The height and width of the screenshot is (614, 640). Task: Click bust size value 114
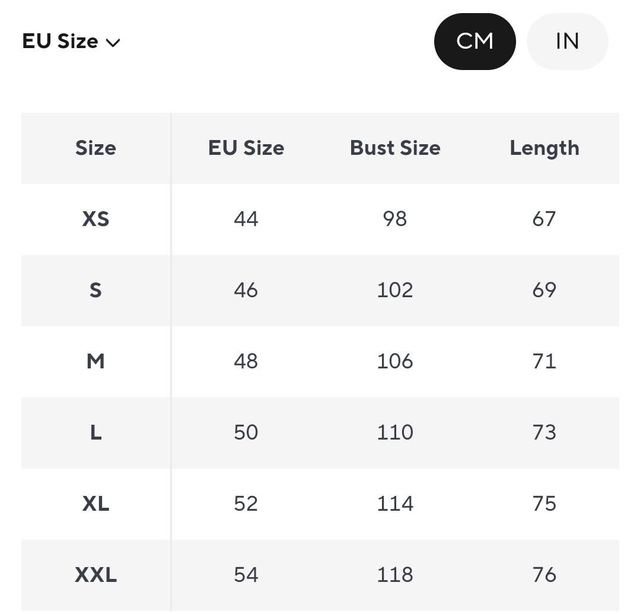(x=394, y=503)
